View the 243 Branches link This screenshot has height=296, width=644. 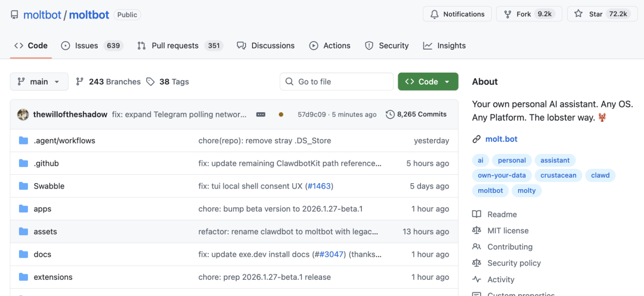[108, 82]
